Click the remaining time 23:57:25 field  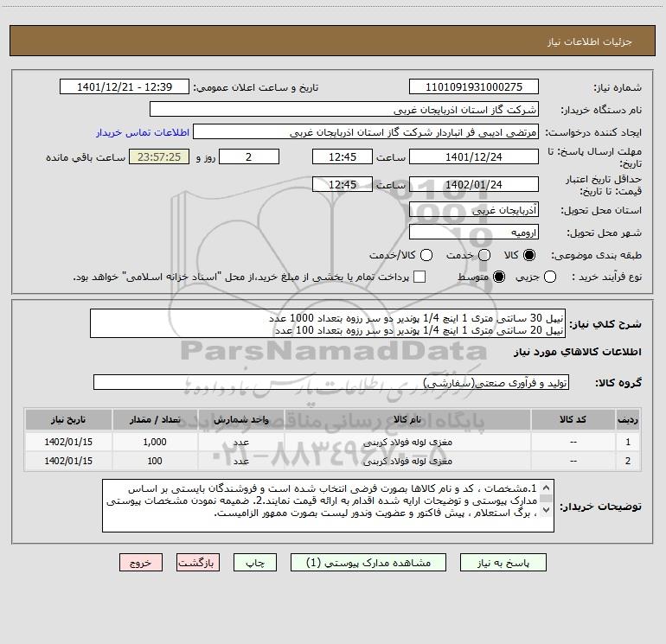(x=159, y=156)
